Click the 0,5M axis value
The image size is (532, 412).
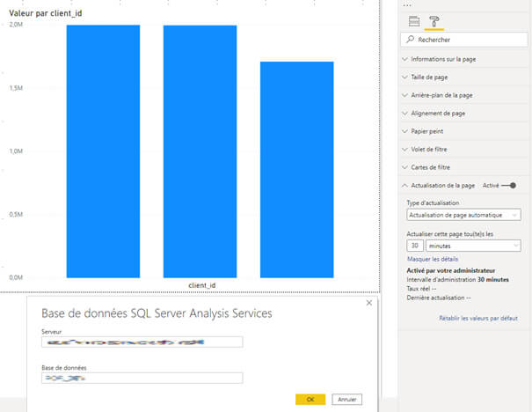point(16,214)
